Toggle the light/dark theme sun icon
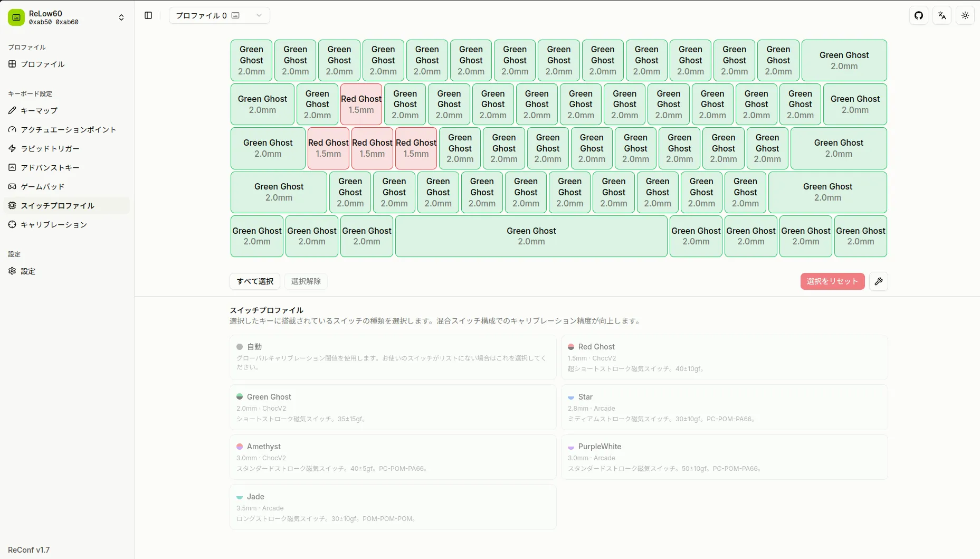980x559 pixels. 965,15
